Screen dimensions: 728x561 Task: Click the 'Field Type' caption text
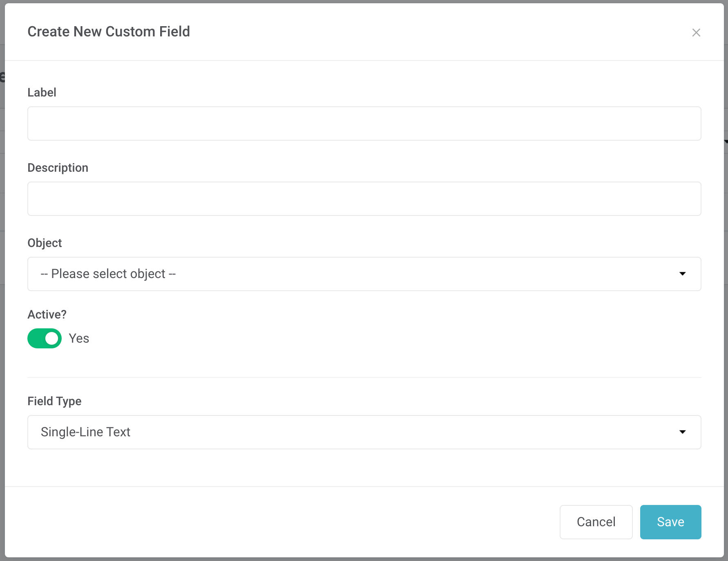(54, 401)
